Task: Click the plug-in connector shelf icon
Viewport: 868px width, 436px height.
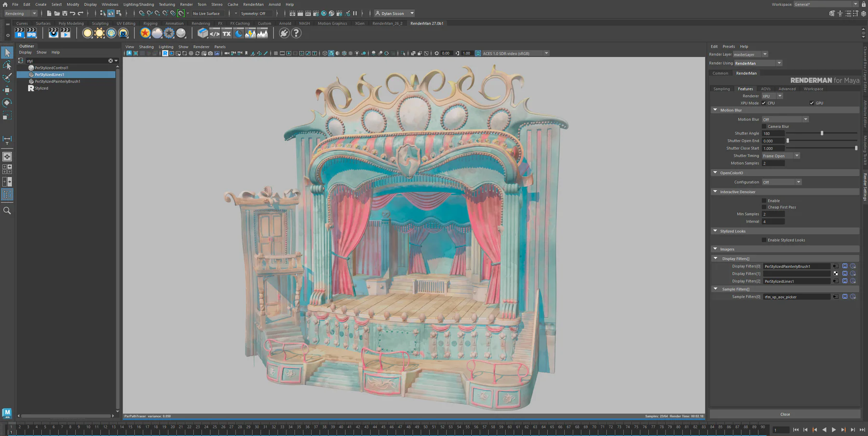Action: (x=284, y=33)
